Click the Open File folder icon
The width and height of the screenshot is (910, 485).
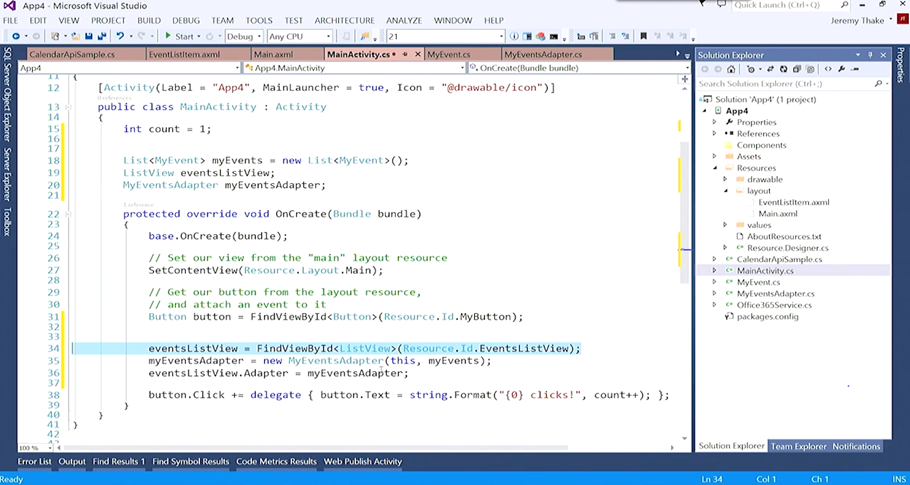(x=75, y=36)
